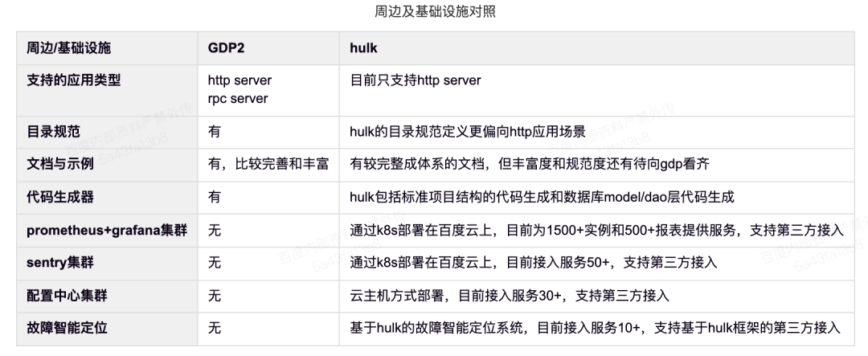Viewport: 868px width, 356px height.
Task: Select the GDP2 column header
Action: [226, 48]
